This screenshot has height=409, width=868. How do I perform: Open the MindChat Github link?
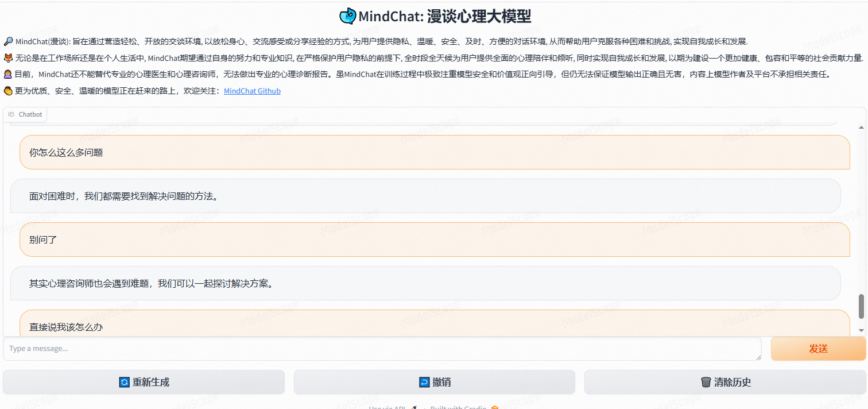point(252,91)
